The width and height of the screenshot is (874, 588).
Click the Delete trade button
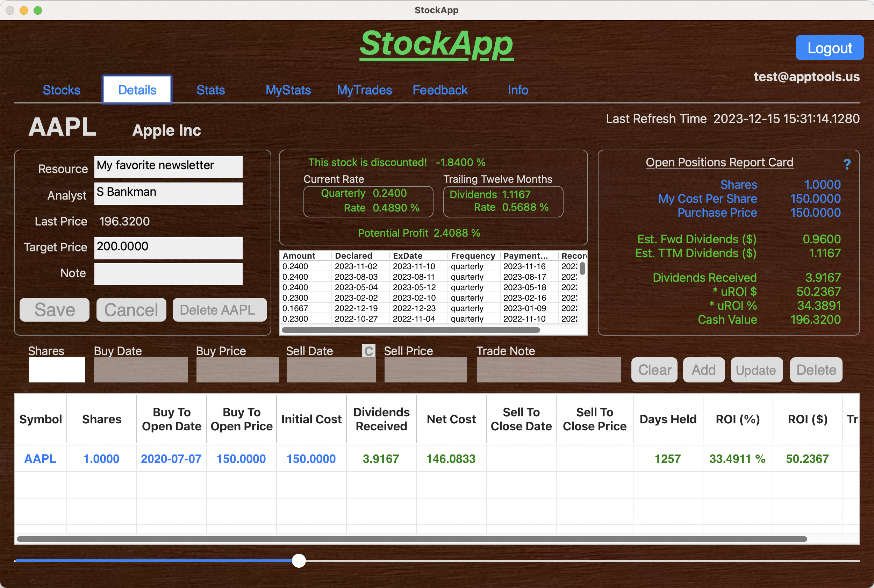[816, 370]
